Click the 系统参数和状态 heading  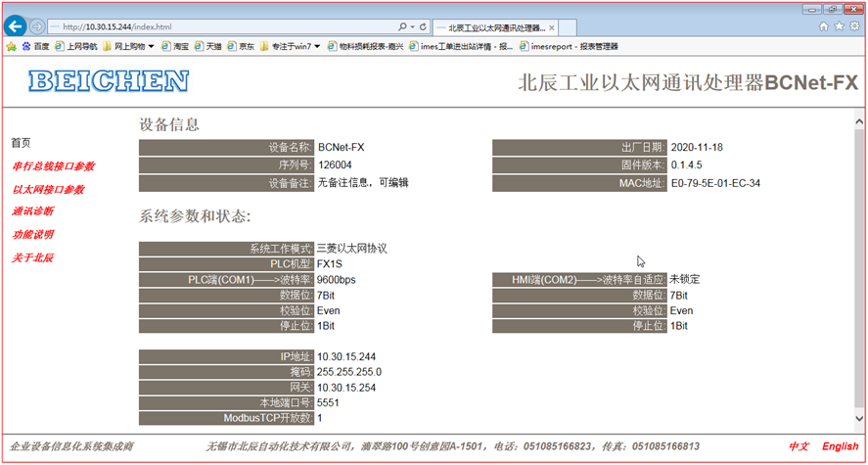(195, 216)
